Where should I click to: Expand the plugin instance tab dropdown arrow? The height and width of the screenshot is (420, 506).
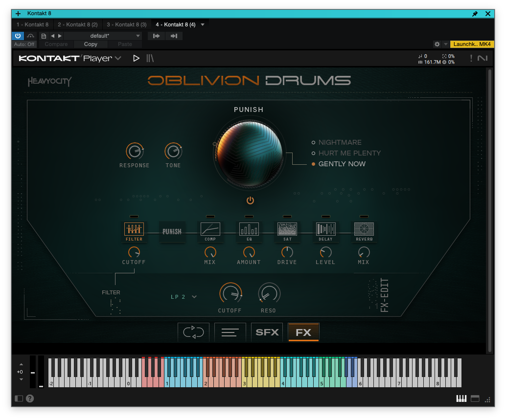click(x=203, y=25)
